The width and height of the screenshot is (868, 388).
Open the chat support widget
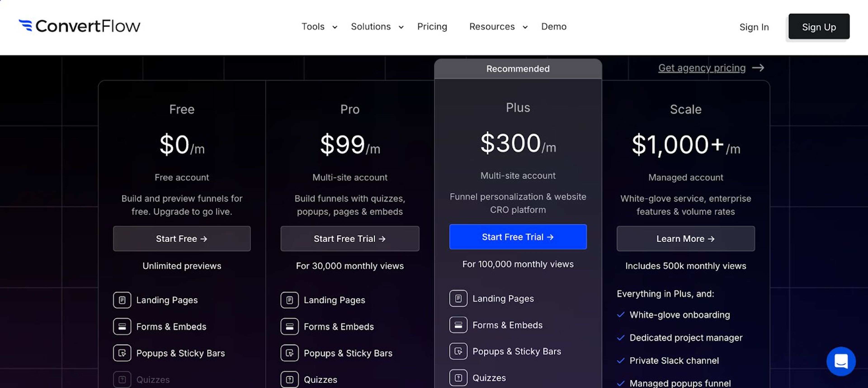point(841,361)
